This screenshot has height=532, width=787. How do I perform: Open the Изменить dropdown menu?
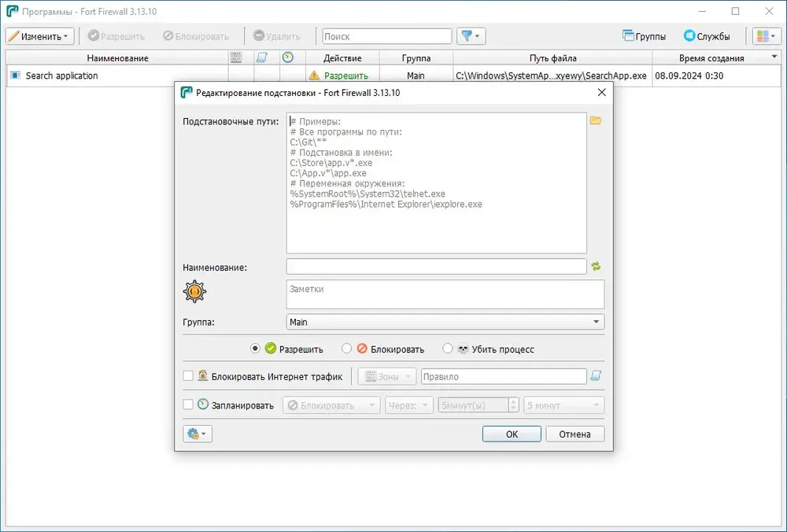click(40, 36)
